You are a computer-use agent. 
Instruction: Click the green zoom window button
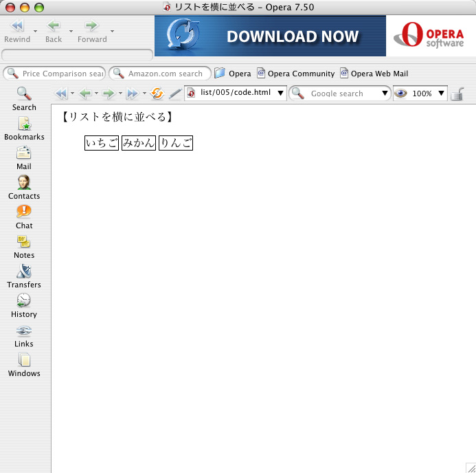point(39,8)
